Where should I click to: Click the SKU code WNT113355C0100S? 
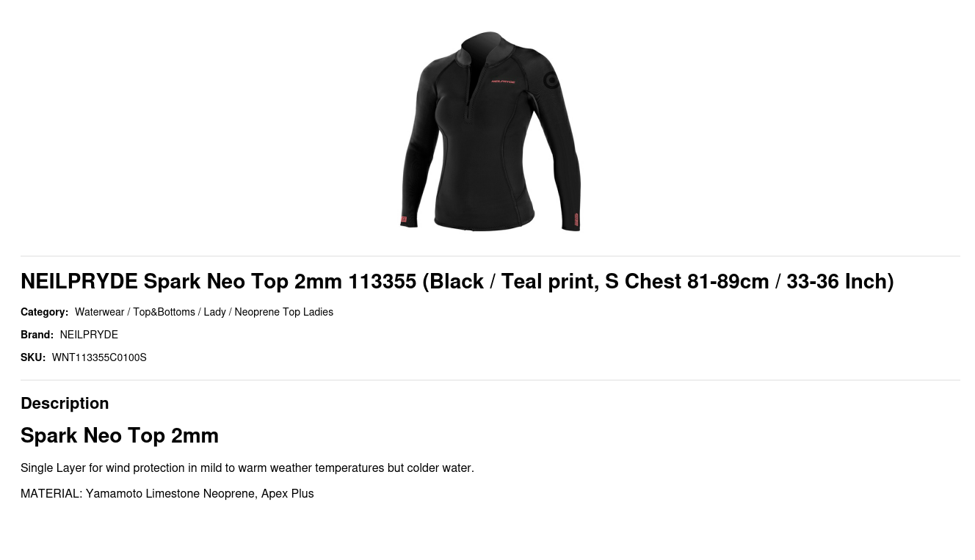[99, 357]
